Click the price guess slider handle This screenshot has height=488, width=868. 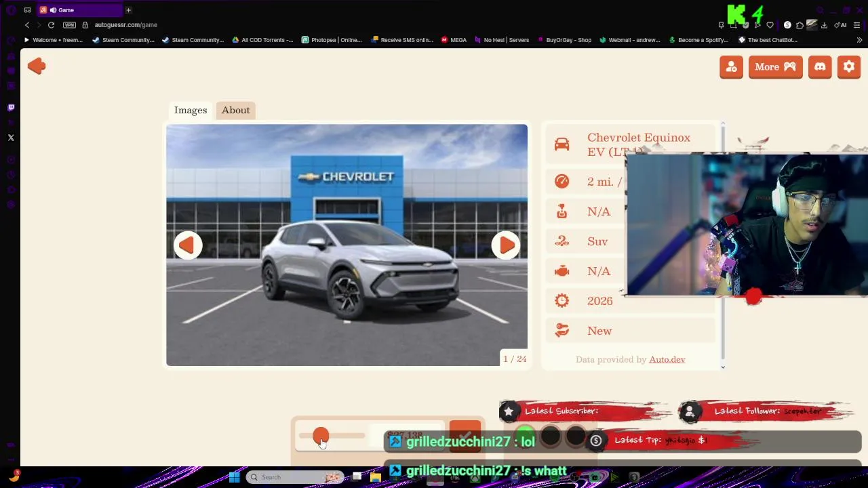coord(321,436)
